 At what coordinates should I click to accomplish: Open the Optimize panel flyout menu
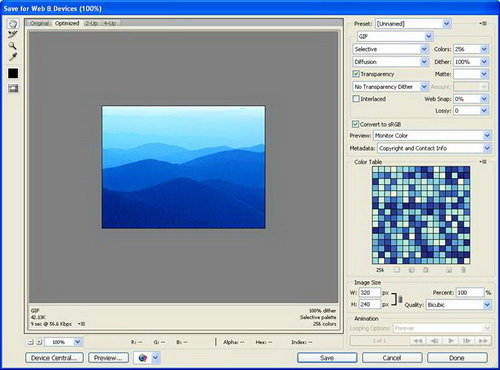click(x=483, y=24)
